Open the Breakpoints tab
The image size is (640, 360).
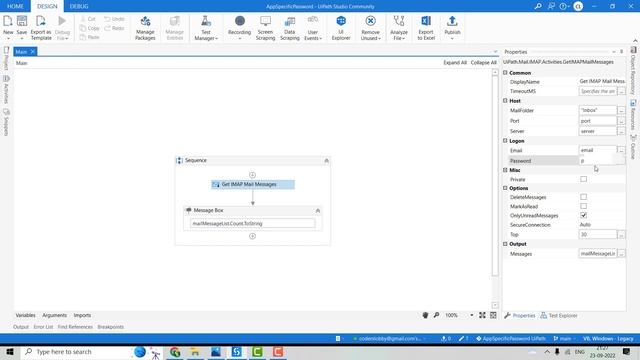point(111,327)
